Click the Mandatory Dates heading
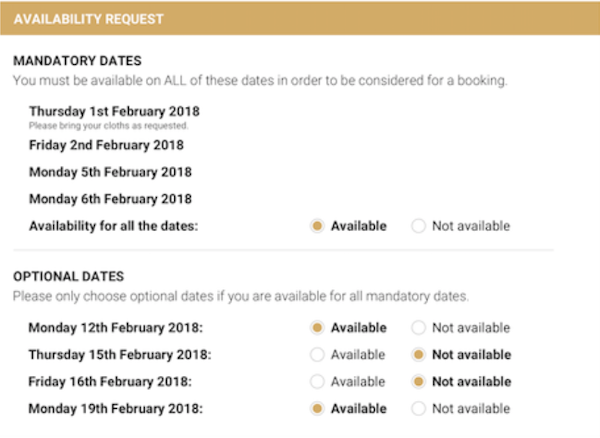 (85, 61)
